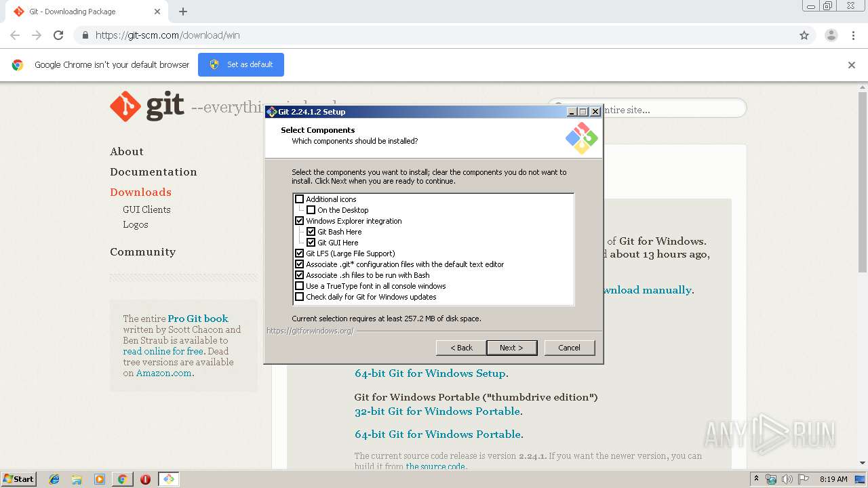Switch to Git setup taskbar button
The height and width of the screenshot is (488, 868).
click(168, 479)
